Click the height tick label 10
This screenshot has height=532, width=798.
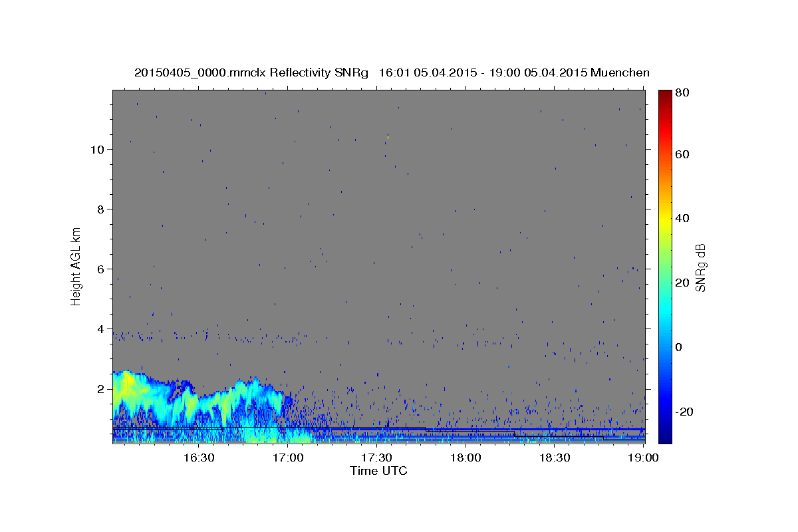pos(96,149)
